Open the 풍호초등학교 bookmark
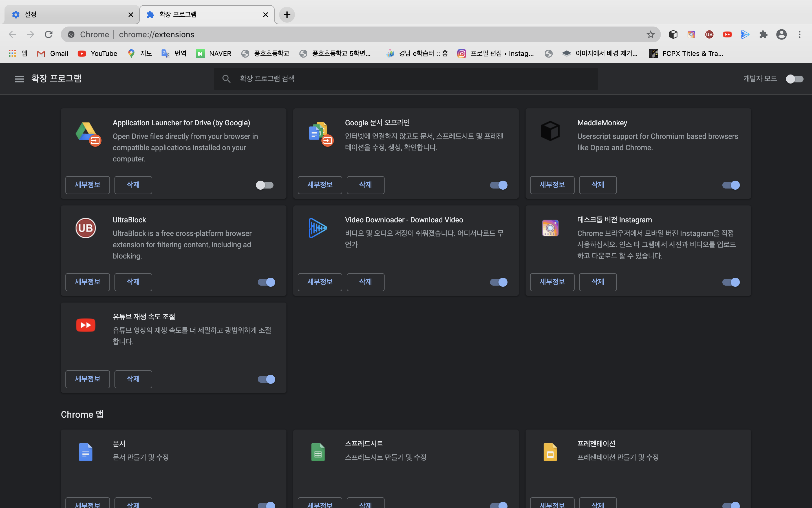Screen dimensions: 812x508 (x=265, y=53)
